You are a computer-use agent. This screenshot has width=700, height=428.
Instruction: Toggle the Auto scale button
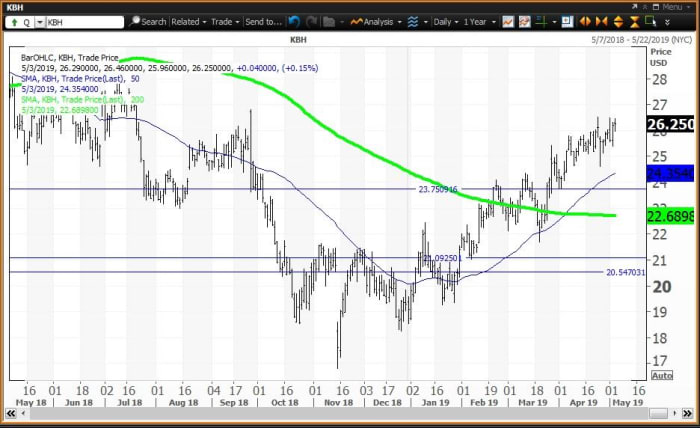click(x=661, y=375)
